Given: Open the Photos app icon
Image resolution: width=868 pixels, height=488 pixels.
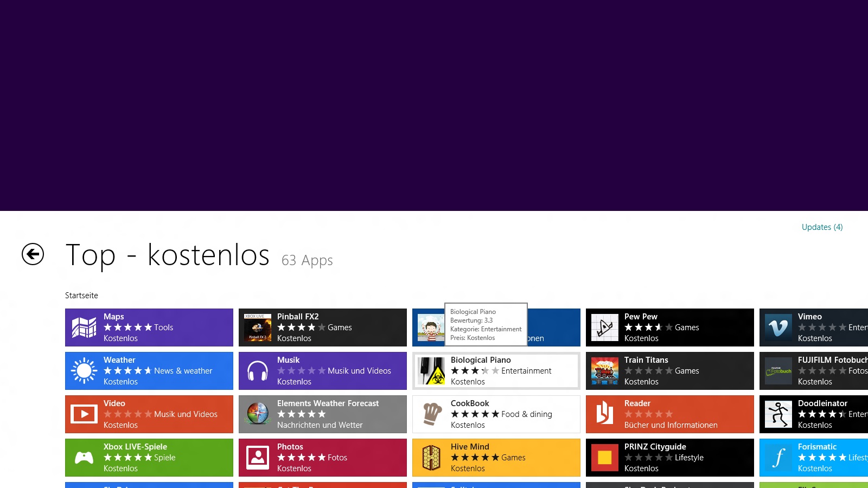Looking at the screenshot, I should 258,458.
